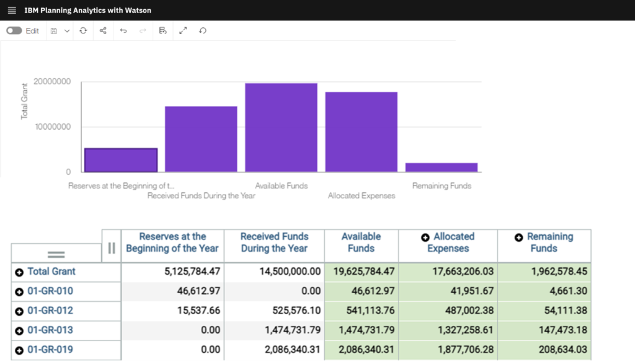
Task: Expand the Total Grant row
Action: click(19, 272)
